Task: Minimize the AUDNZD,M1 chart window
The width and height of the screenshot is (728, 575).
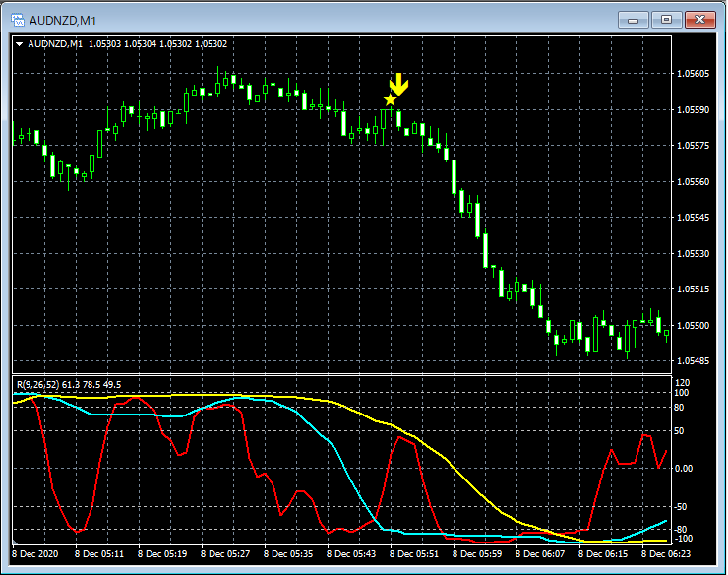Action: pyautogui.click(x=632, y=19)
